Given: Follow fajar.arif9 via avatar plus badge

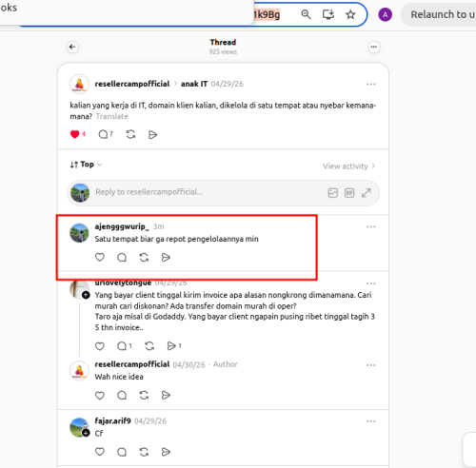Looking at the screenshot, I should click(x=86, y=433).
